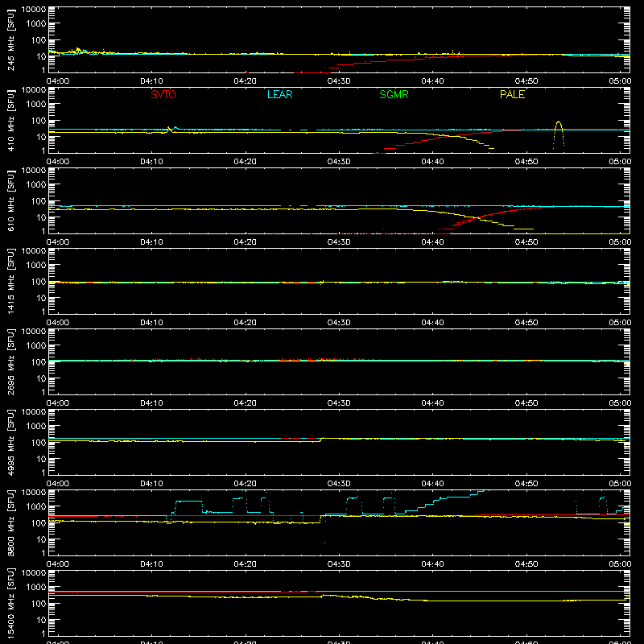Click 05:00 label under the 1415 MHz panel
Viewport: 644px width, 644px height.
click(620, 323)
